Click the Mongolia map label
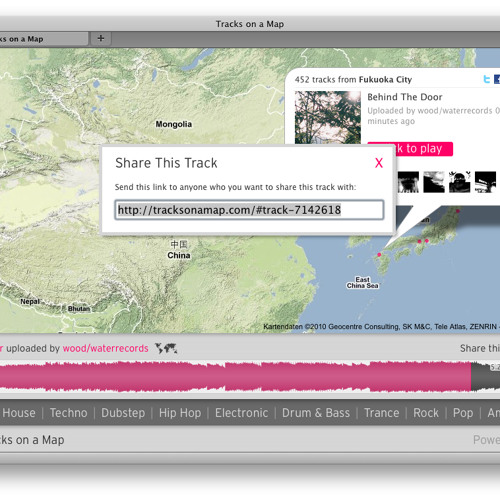Image resolution: width=500 pixels, height=500 pixels. pos(174,124)
